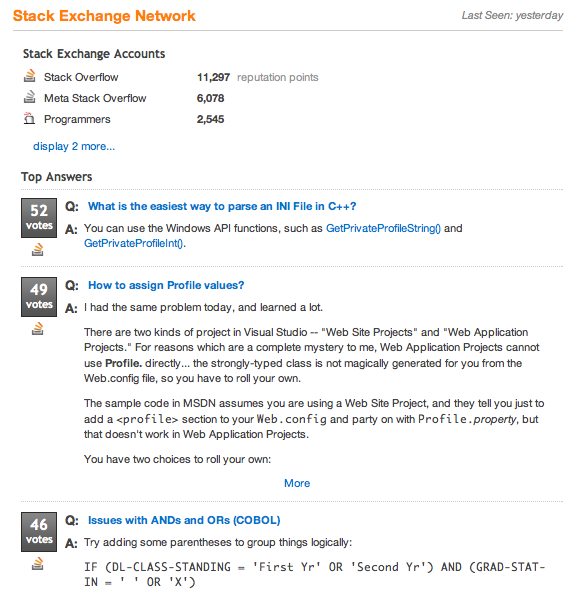
Task: Open 'How to assign Profile values?' question
Action: pos(166,285)
